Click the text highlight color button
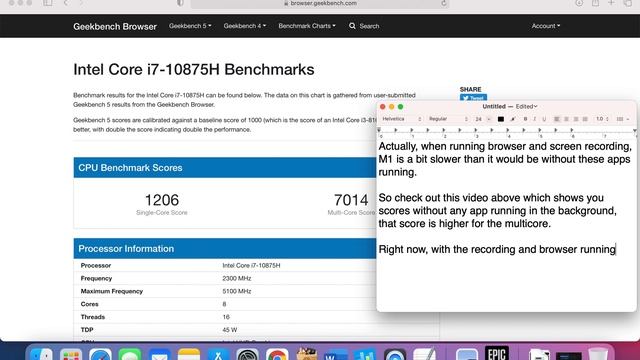 tap(513, 119)
